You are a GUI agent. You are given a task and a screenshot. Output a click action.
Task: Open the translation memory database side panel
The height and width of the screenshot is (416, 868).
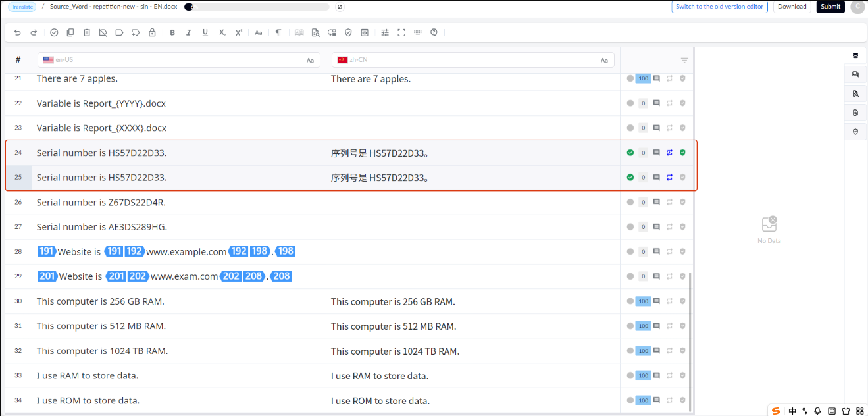pos(855,55)
